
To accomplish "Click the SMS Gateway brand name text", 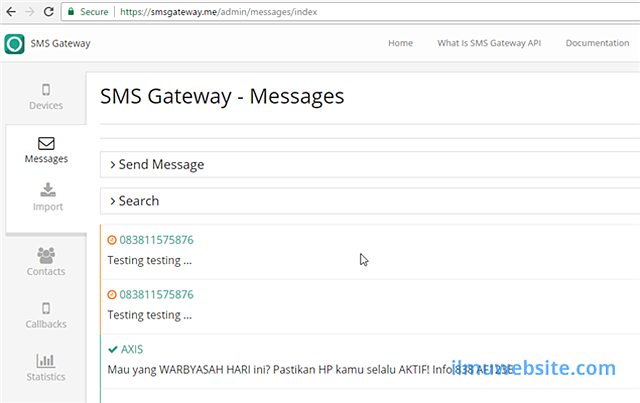I will coord(60,43).
